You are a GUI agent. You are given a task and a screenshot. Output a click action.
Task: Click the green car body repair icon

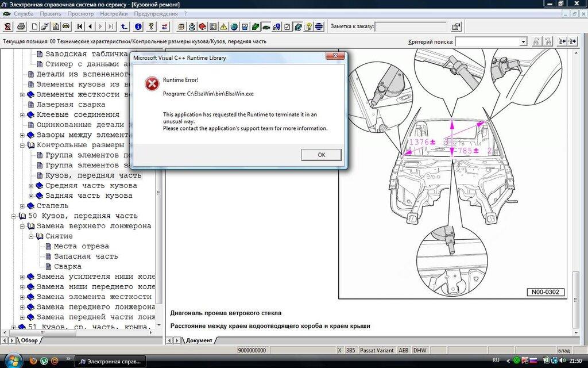tap(266, 26)
